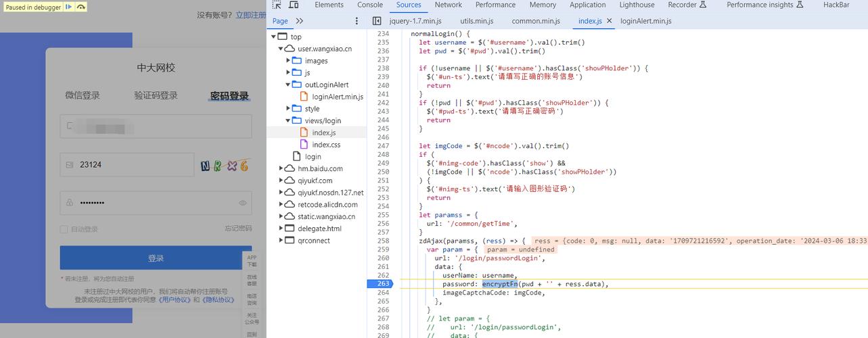Expand the retcode.alicdn.com node arrow

point(281,205)
